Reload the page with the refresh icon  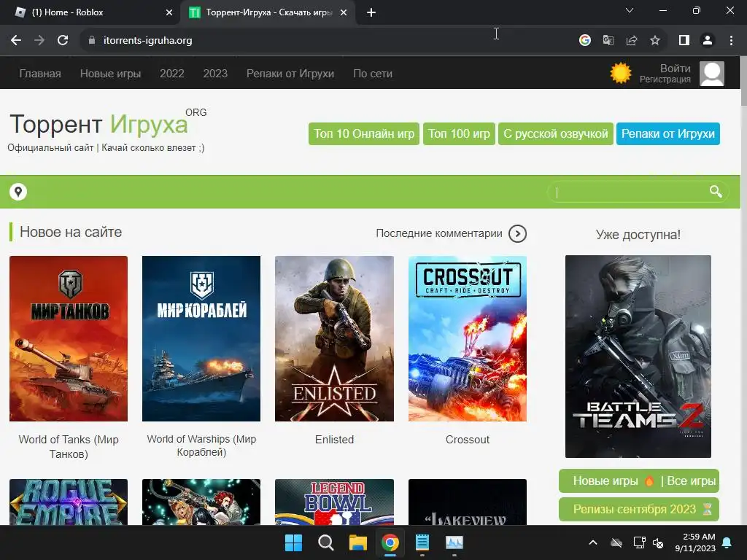(63, 41)
